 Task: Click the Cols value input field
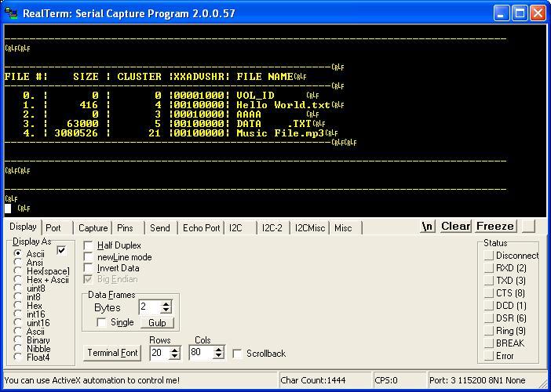202,352
